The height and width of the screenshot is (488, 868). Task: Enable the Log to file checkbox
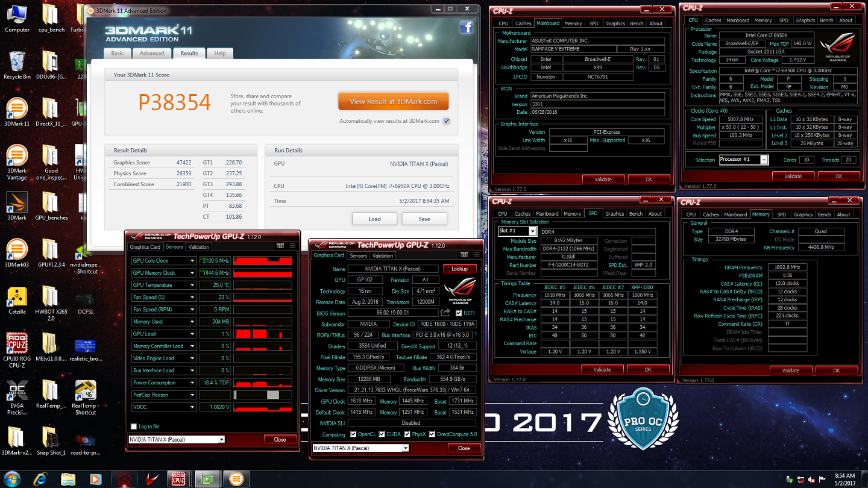[134, 427]
